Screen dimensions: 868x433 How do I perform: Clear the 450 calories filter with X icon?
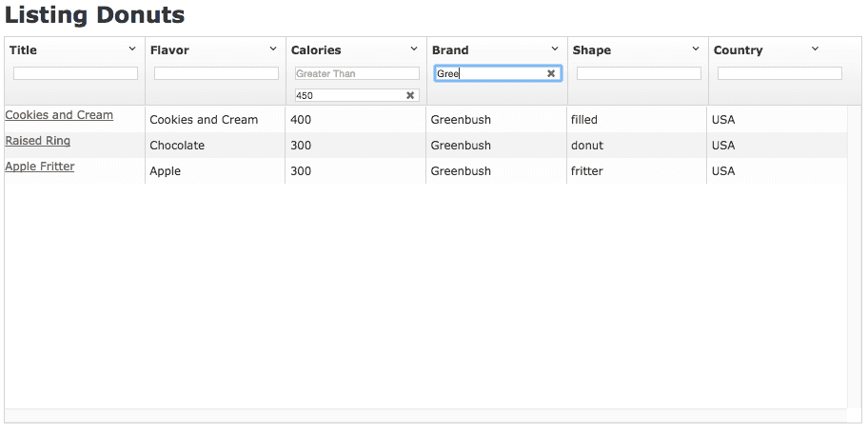tap(410, 95)
